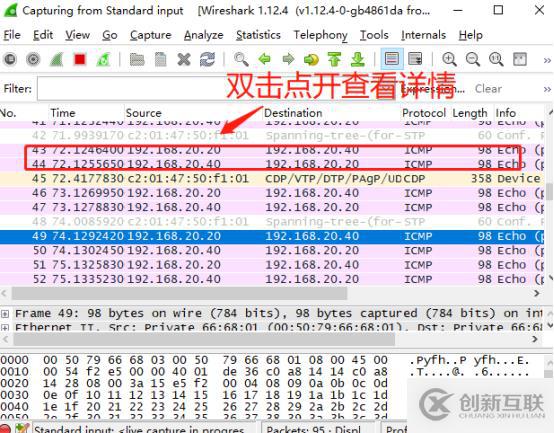Zoom in on packet text icon

(x=449, y=59)
